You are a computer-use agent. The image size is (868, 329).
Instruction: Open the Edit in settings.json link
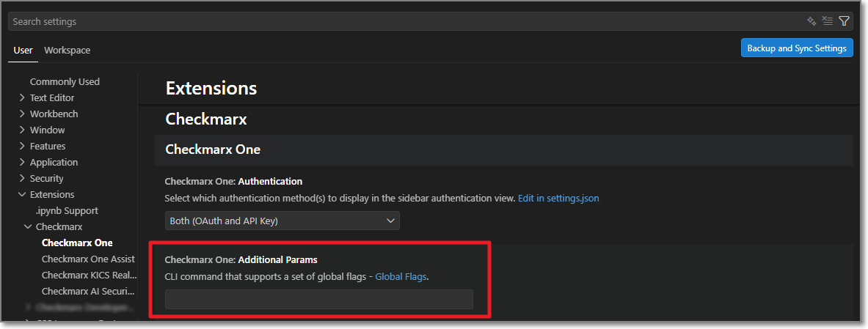coord(558,199)
